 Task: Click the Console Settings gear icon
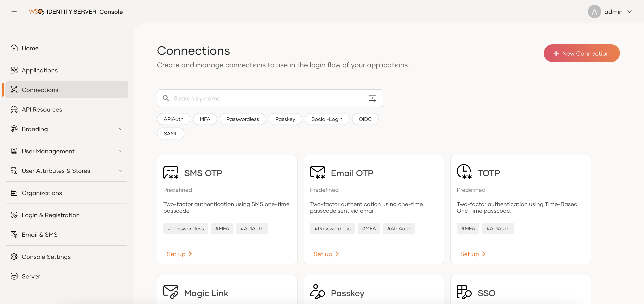click(x=14, y=257)
